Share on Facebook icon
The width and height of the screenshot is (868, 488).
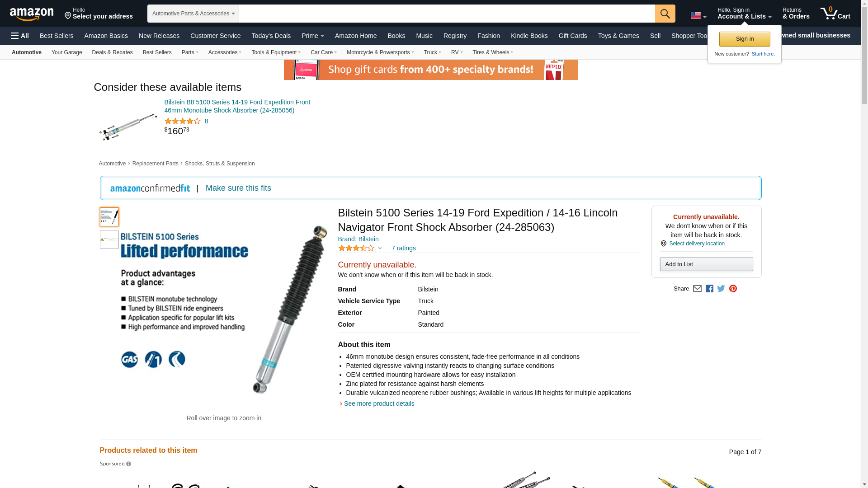tap(709, 289)
